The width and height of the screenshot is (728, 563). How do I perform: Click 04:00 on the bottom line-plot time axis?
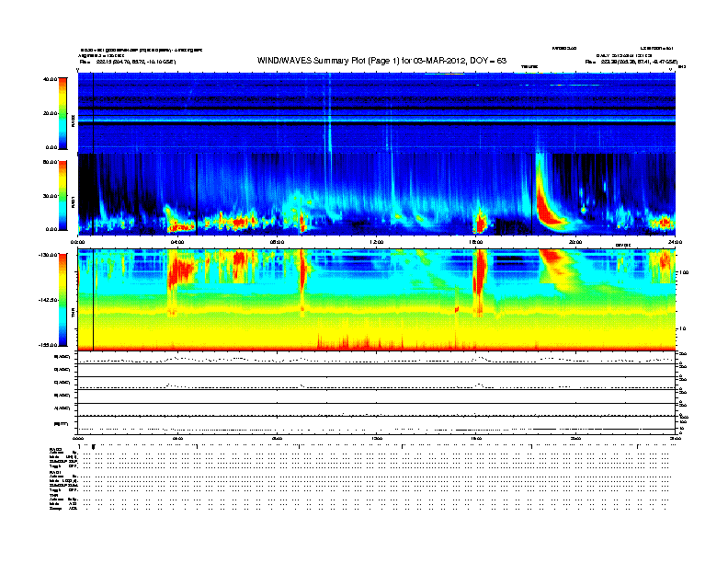pos(177,438)
